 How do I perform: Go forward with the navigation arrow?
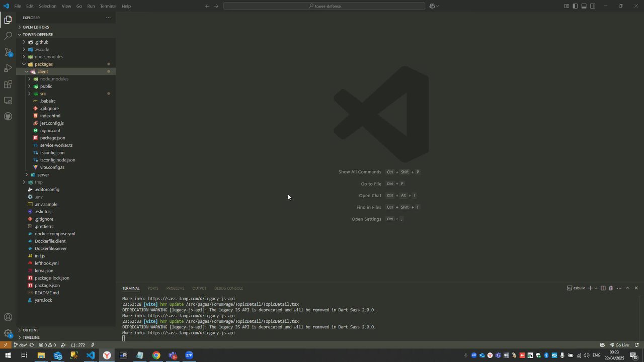[x=216, y=6]
